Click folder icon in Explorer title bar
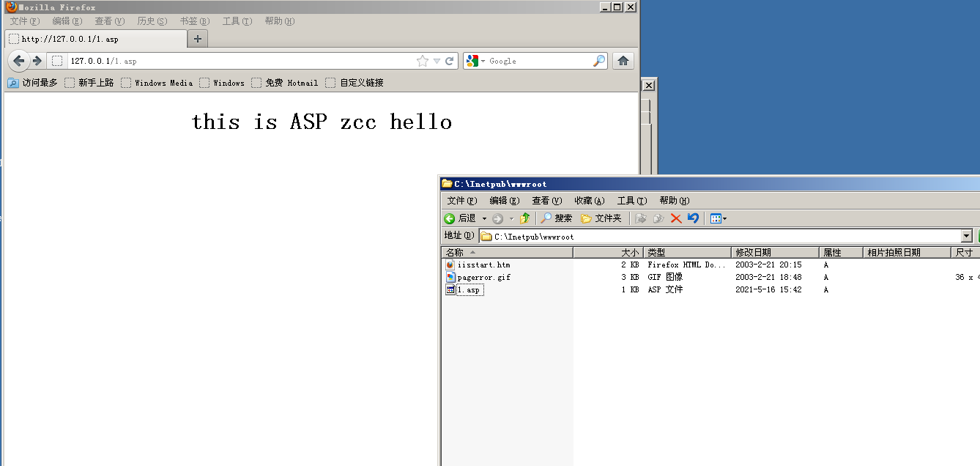The image size is (980, 466). (447, 183)
